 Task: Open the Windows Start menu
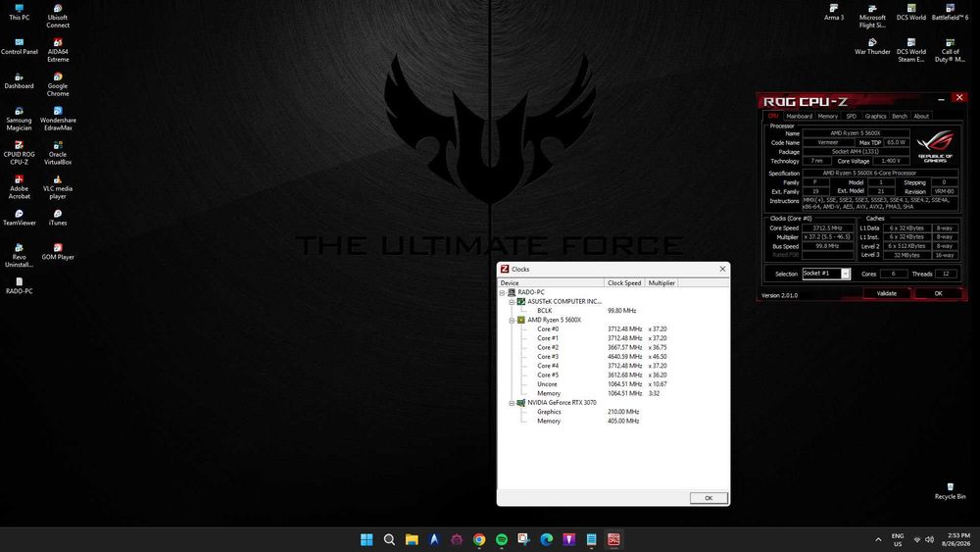pos(367,539)
